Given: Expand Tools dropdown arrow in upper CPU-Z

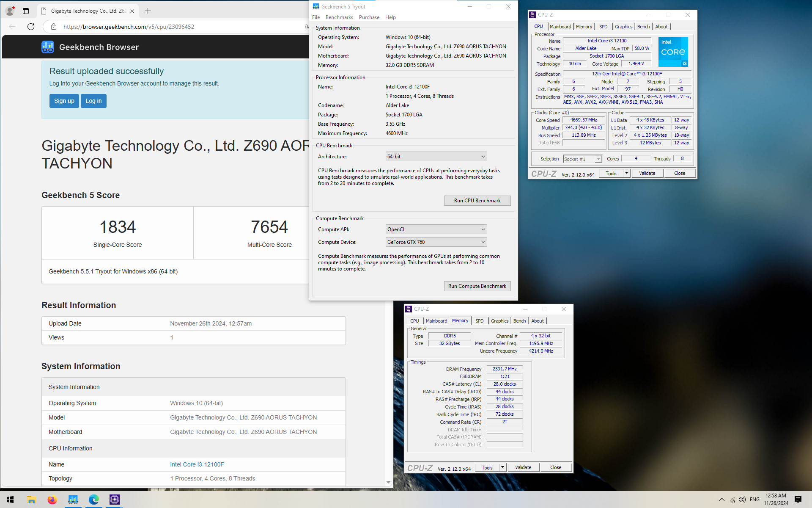Looking at the screenshot, I should point(626,173).
